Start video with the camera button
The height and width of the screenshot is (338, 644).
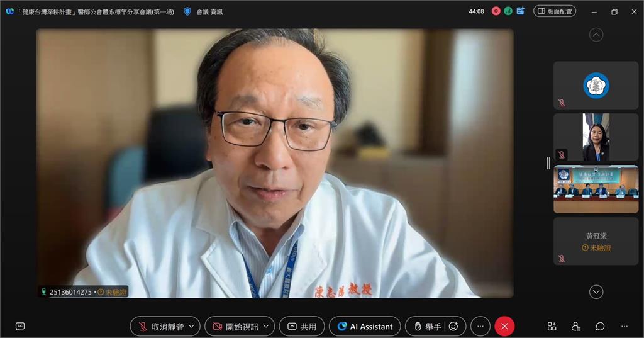(235, 327)
